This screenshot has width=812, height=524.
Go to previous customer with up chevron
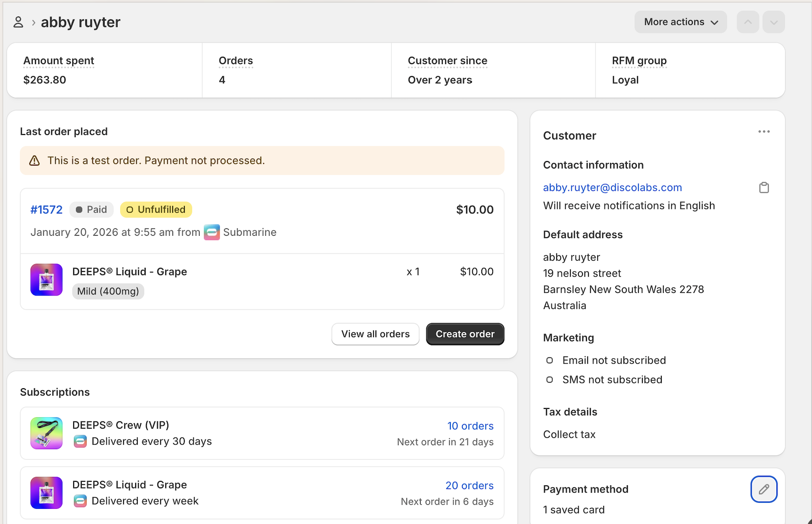(748, 22)
